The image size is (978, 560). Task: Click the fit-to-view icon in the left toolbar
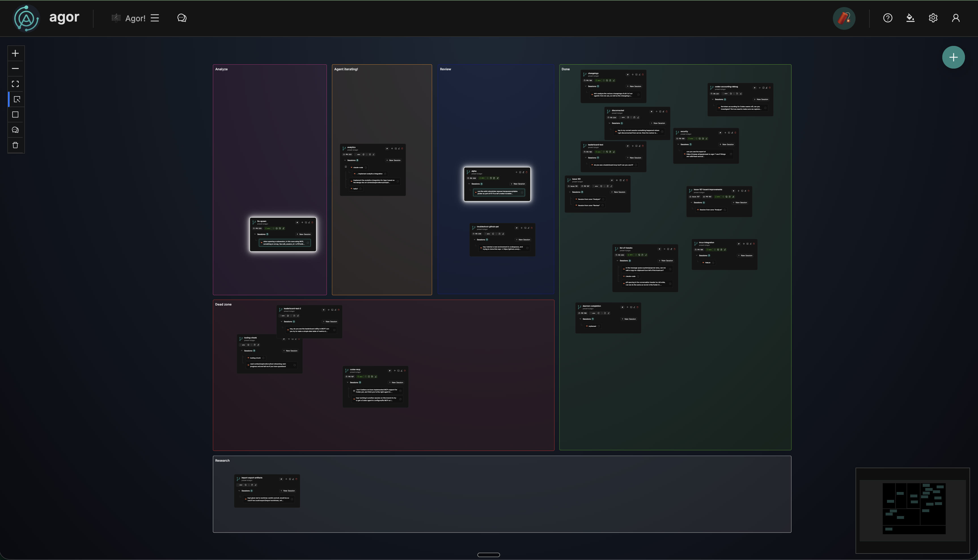15,83
